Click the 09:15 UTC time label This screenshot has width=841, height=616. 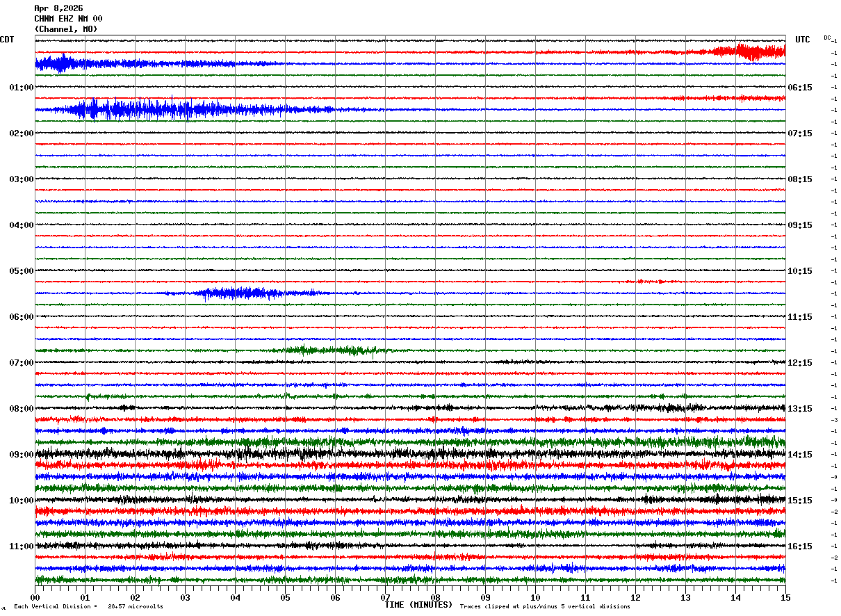click(x=800, y=225)
